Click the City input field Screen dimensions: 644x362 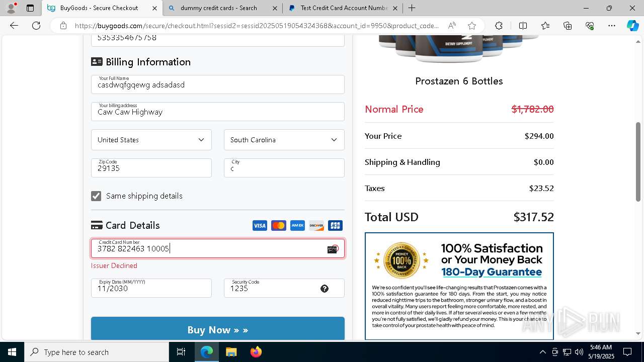pos(284,168)
